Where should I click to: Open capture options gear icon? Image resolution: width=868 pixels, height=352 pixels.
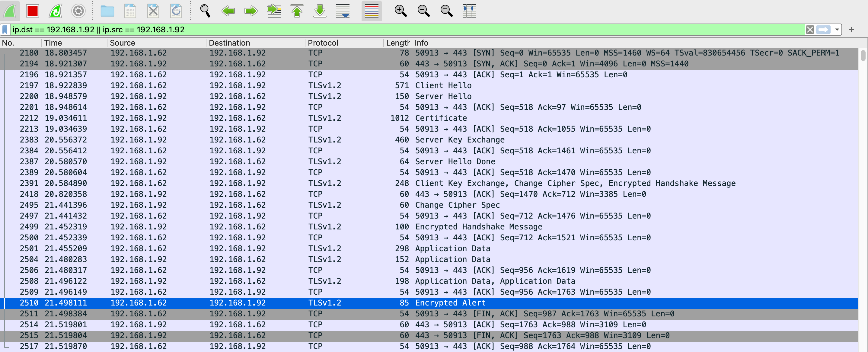pos(78,11)
